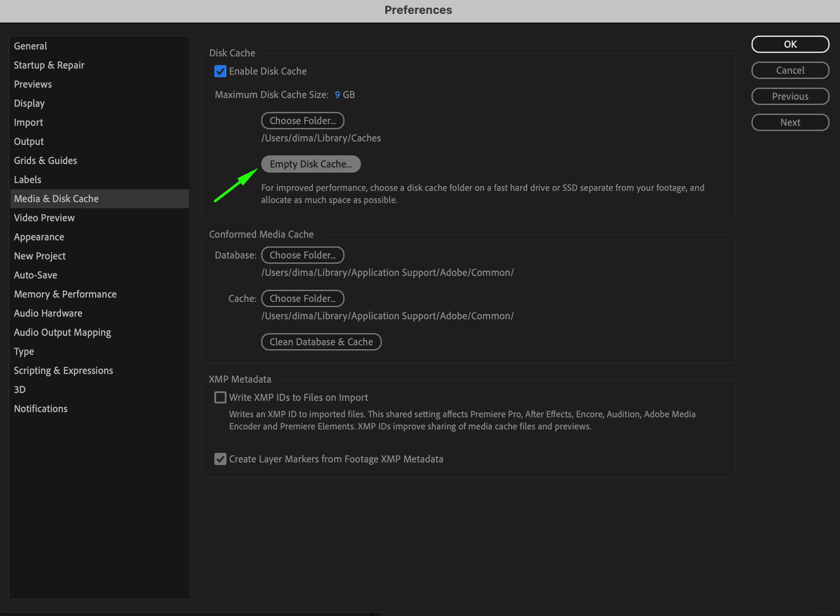
Task: Click Clean Database & Cache button
Action: 321,342
